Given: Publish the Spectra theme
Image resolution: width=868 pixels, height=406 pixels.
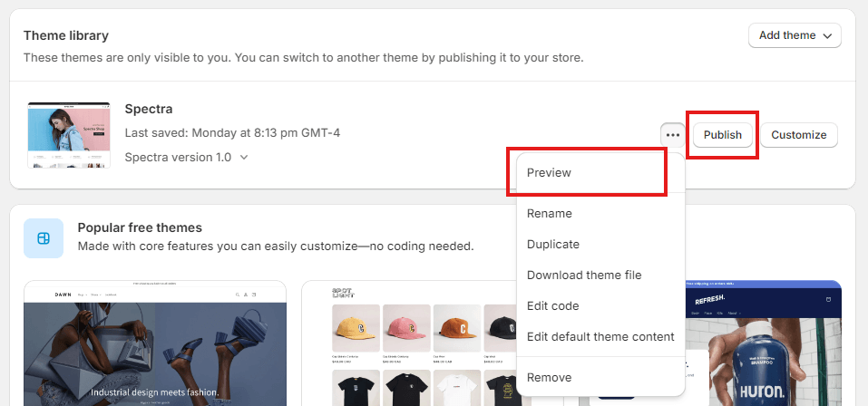Looking at the screenshot, I should pos(723,135).
